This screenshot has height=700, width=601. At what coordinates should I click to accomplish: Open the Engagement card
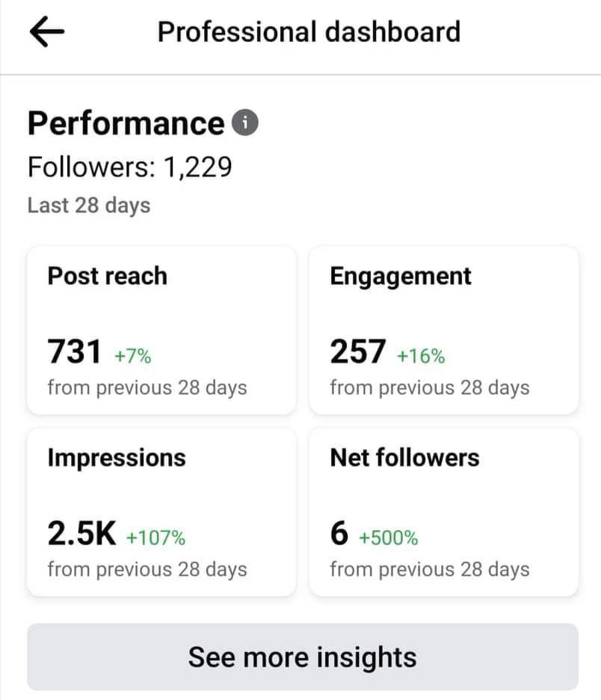click(x=444, y=331)
